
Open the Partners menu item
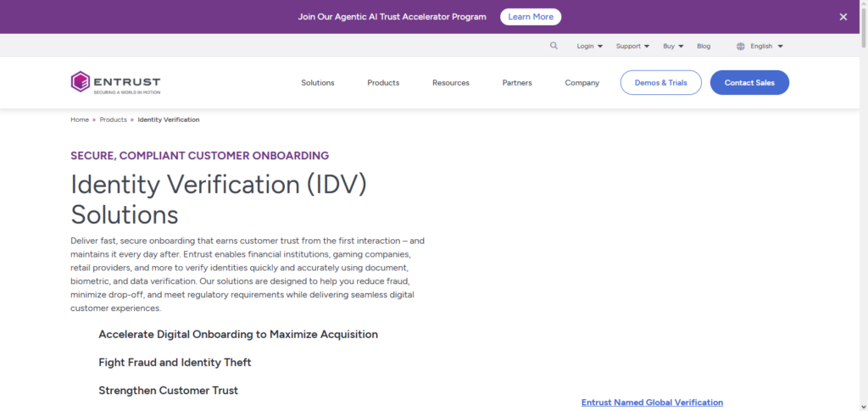pyautogui.click(x=517, y=83)
